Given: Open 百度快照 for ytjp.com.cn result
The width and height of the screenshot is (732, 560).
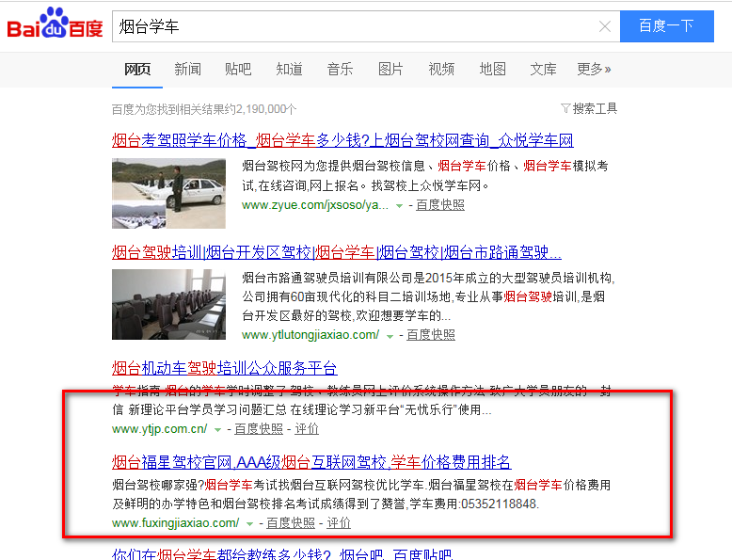Looking at the screenshot, I should pos(259,429).
